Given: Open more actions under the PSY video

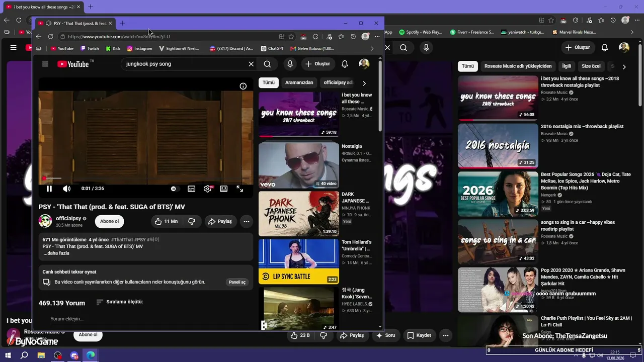Looking at the screenshot, I should click(247, 221).
